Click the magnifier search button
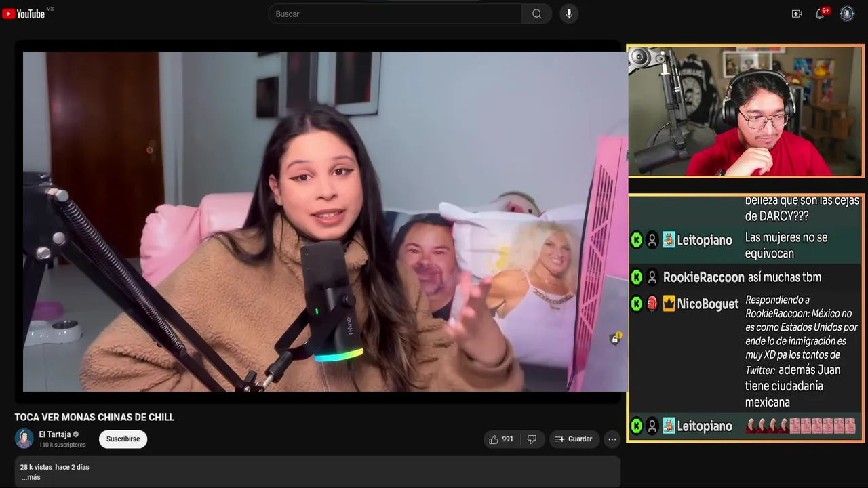Screen dimensions: 868x488 point(536,14)
